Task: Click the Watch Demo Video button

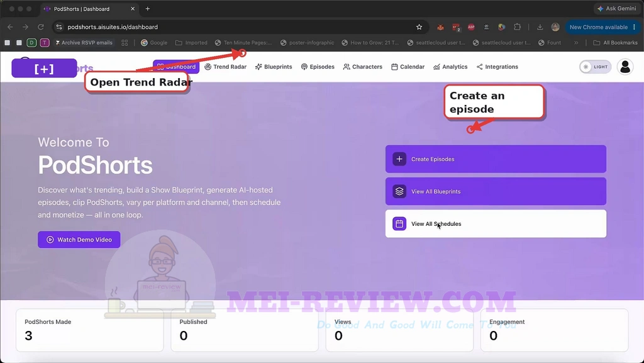Action: [79, 240]
